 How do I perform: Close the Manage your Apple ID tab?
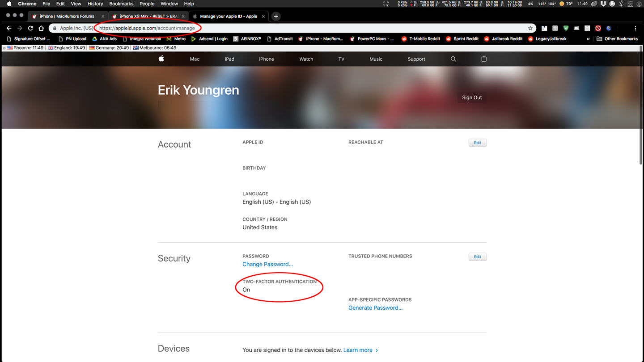(x=263, y=17)
